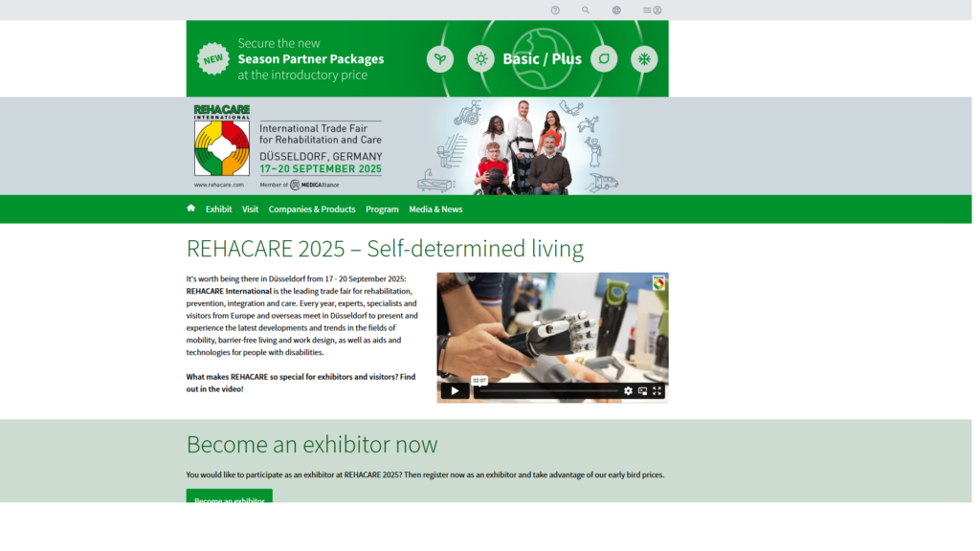Click the Become an exhibitor button
Screen dimensions: 980x551
click(x=230, y=496)
